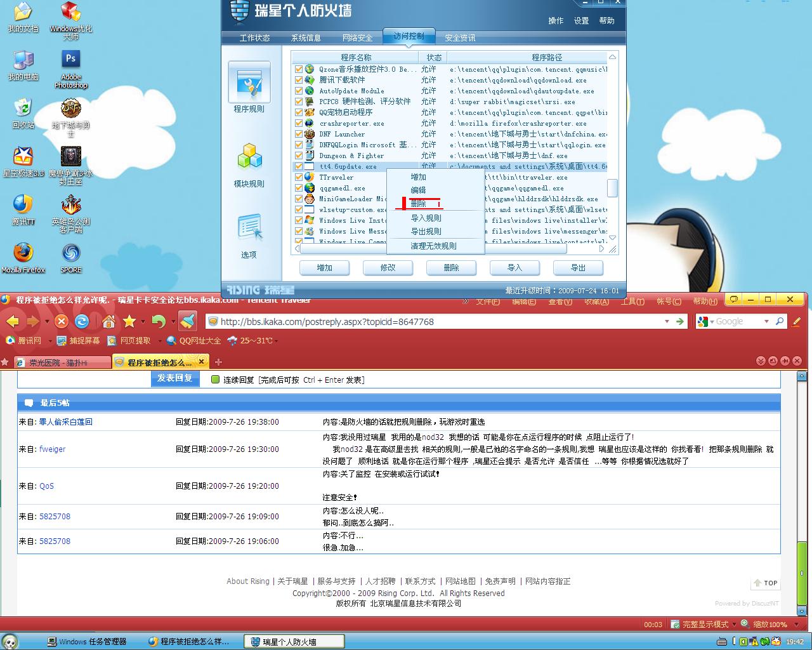Click the browser Back arrow
812x650 pixels.
point(12,321)
